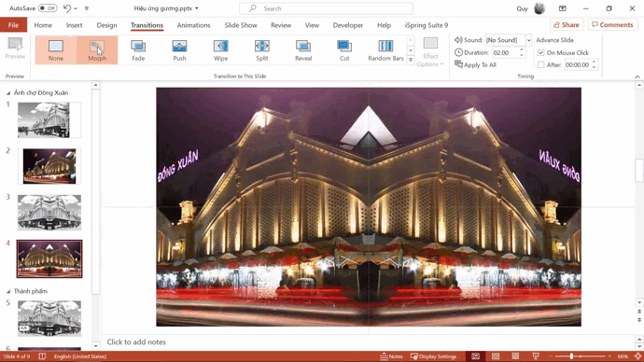Open Customize Quick Access Toolbar dropdown
This screenshot has height=362, width=644.
(86, 8)
